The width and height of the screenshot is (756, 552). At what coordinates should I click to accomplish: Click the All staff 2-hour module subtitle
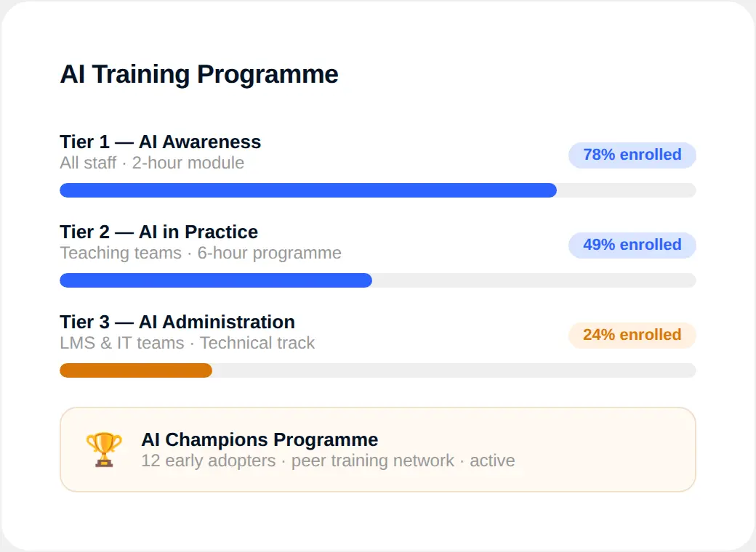[152, 163]
